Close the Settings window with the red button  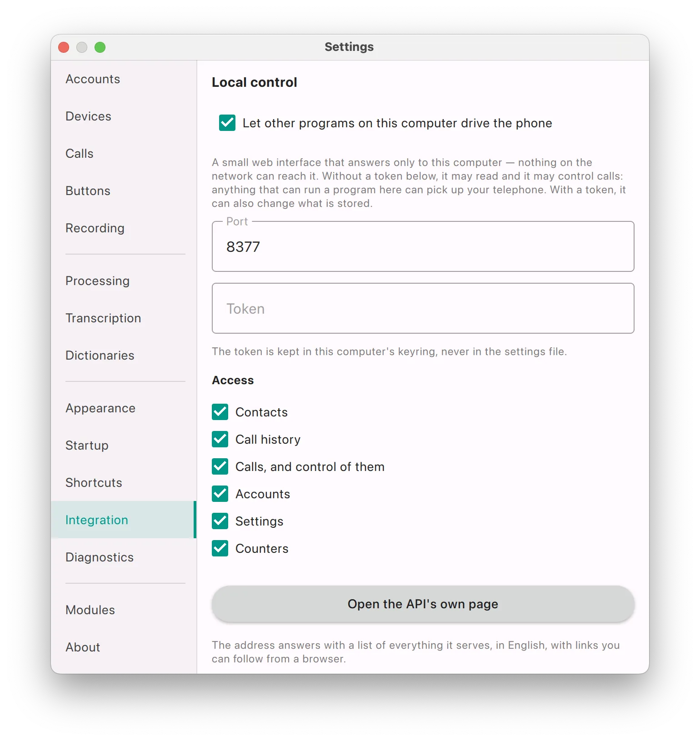coord(64,47)
